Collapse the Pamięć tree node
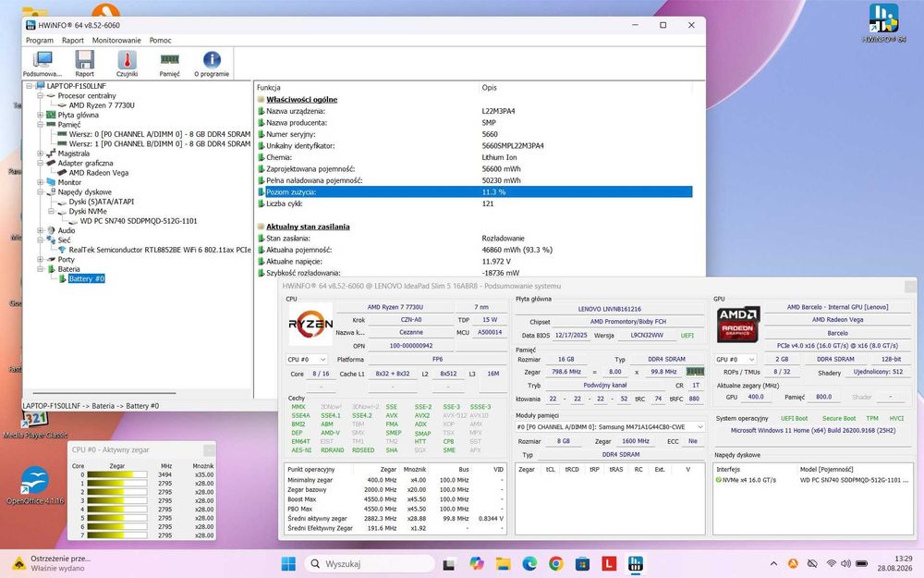 coord(40,125)
